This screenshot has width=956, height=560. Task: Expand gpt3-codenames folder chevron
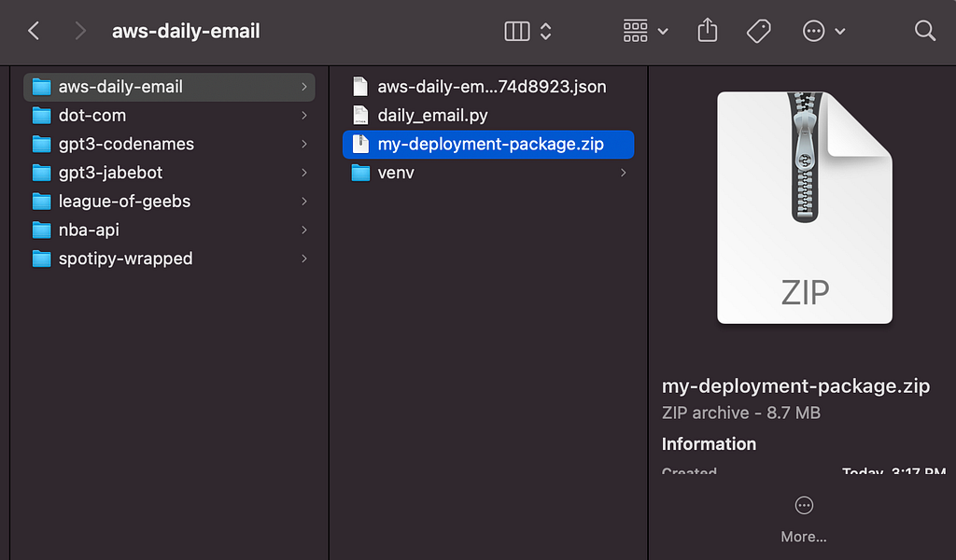[x=303, y=145]
